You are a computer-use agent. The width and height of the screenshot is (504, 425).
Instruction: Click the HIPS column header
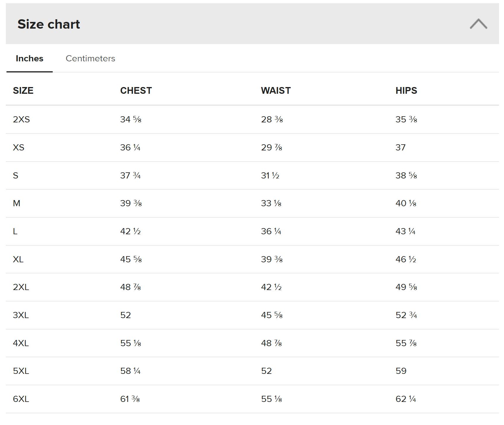pos(406,91)
